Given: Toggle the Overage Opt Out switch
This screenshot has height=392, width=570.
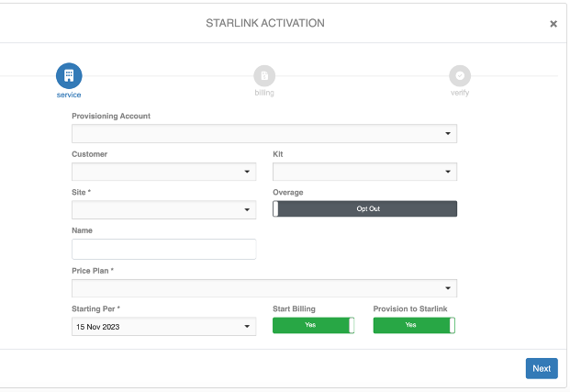Looking at the screenshot, I should (x=364, y=209).
